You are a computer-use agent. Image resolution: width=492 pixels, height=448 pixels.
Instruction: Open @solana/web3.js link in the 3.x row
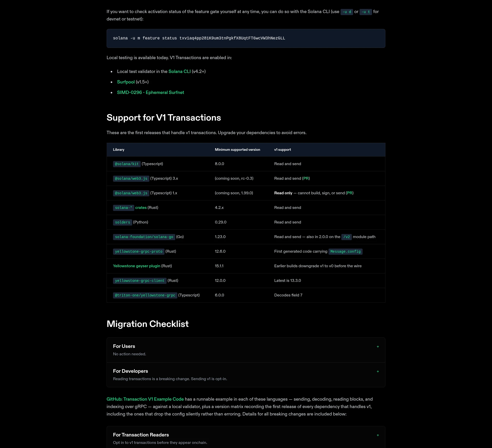(131, 178)
